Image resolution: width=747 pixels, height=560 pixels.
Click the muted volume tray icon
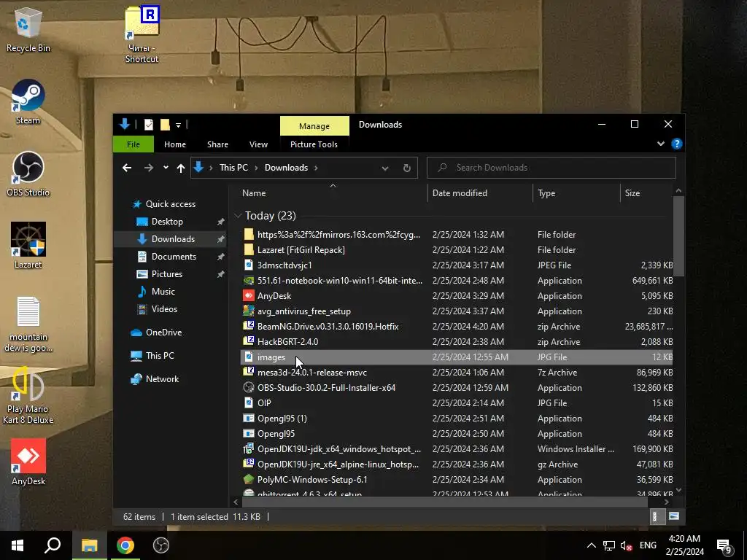(x=626, y=545)
